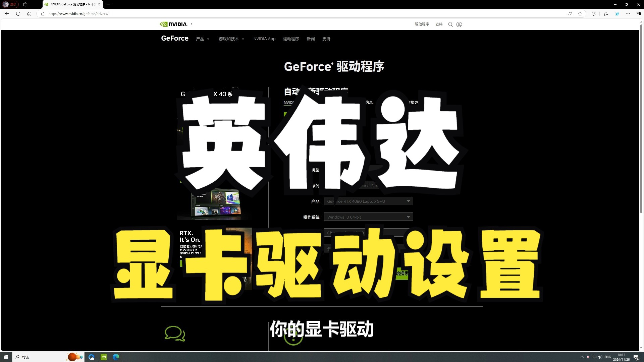Add page to favorites with the star icon
The image size is (644, 362).
(x=580, y=14)
